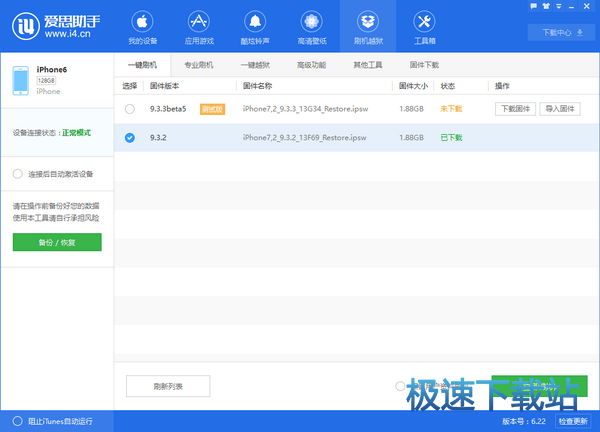Viewport: 600px width, 432px height.
Task: Switch to 一键越狱 tab
Action: click(x=255, y=65)
